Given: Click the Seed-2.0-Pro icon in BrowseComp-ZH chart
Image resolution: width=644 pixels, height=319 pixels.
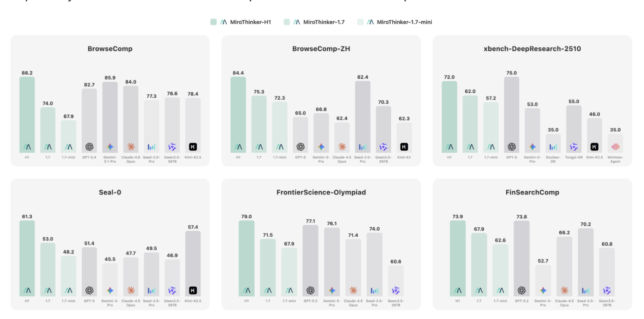Looking at the screenshot, I should (x=363, y=146).
